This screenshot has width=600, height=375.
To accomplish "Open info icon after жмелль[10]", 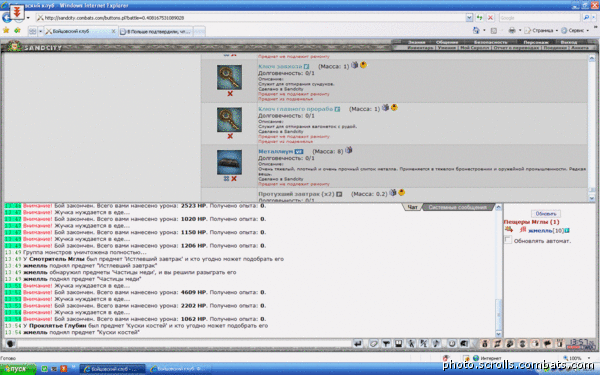I will point(567,230).
